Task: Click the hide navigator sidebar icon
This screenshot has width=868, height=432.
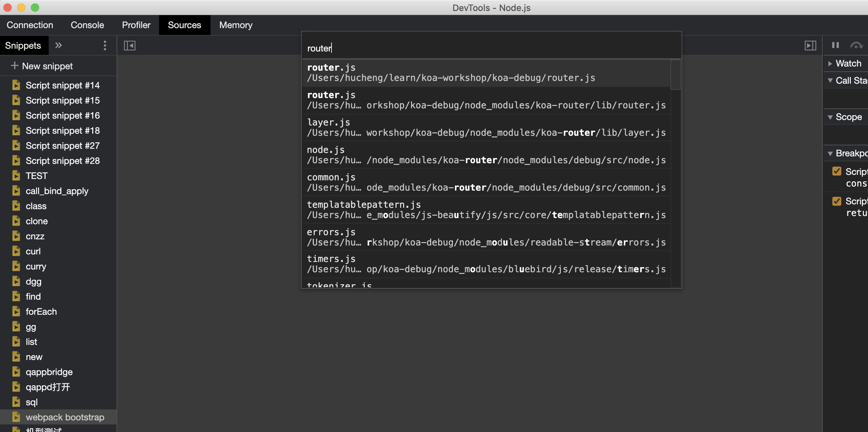Action: (130, 46)
